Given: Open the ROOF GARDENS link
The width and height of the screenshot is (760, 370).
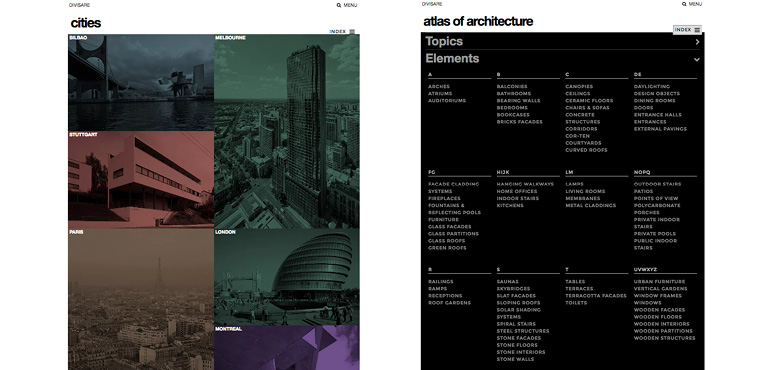Looking at the screenshot, I should pos(449,303).
